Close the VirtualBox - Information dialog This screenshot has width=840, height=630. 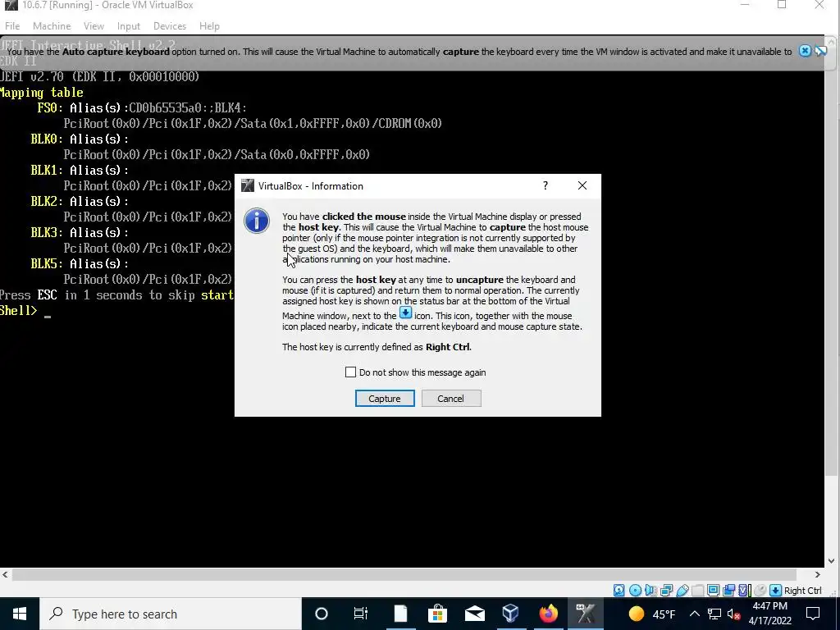(x=582, y=185)
